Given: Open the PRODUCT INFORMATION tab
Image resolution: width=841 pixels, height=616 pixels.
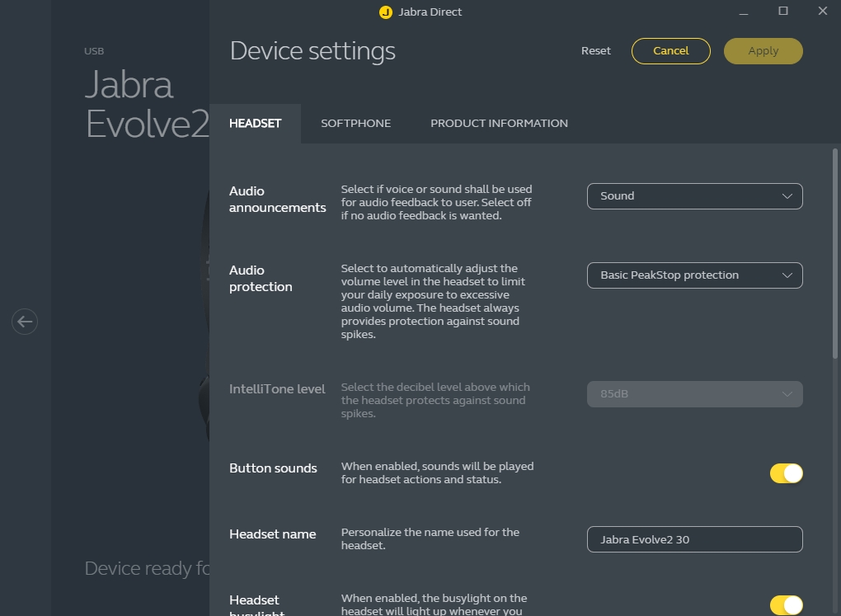Looking at the screenshot, I should tap(499, 124).
